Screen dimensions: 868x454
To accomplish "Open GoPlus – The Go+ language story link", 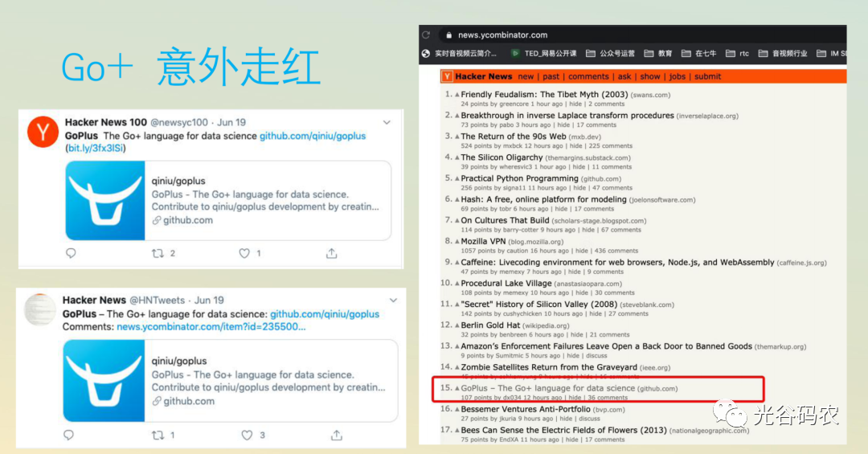I will [x=547, y=389].
